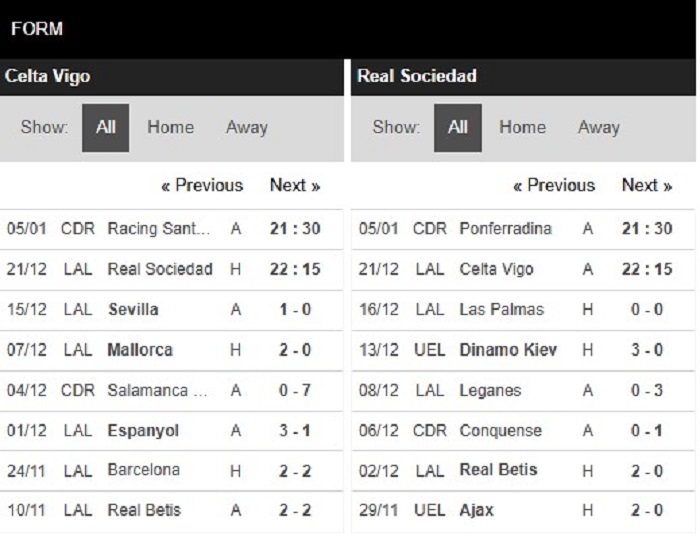Go to Previous Real Sociedad matches
This screenshot has width=700, height=536.
pyautogui.click(x=554, y=185)
